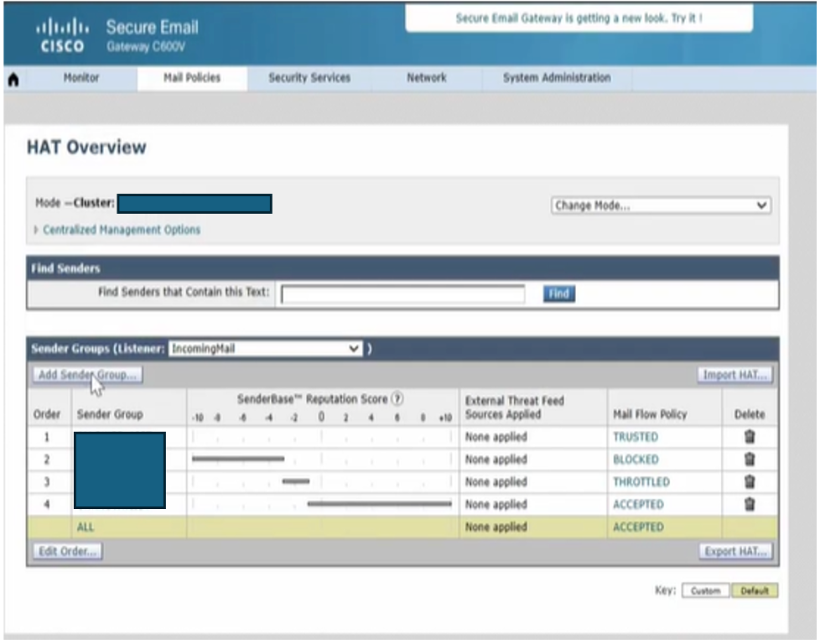The width and height of the screenshot is (820, 644).
Task: Delete the TRUSTED sender group row
Action: [x=750, y=437]
